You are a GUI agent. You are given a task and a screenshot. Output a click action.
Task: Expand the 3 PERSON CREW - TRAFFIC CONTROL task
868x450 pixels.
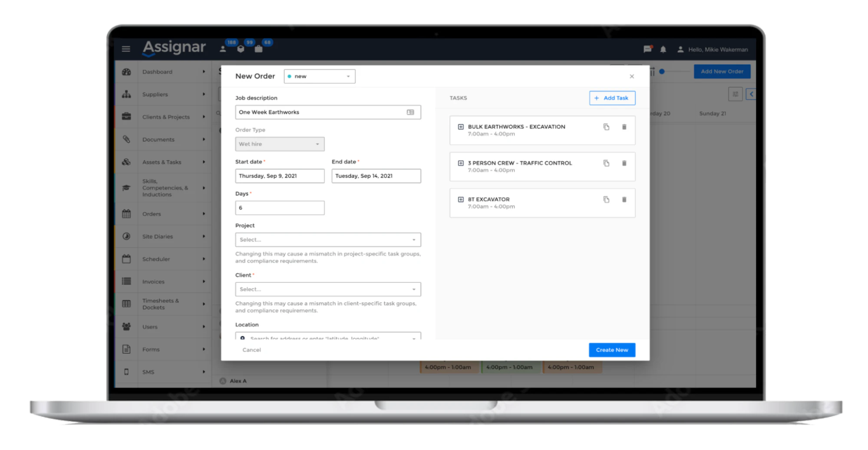point(460,163)
